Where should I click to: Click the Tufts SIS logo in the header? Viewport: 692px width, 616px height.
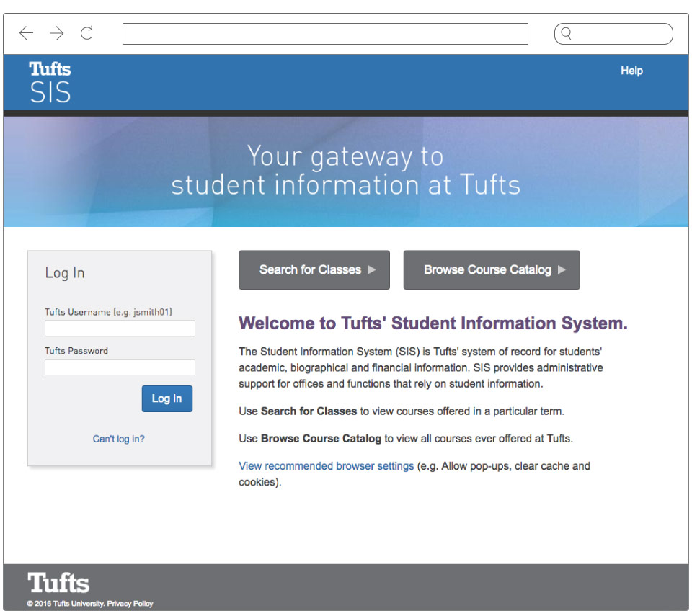pyautogui.click(x=50, y=82)
